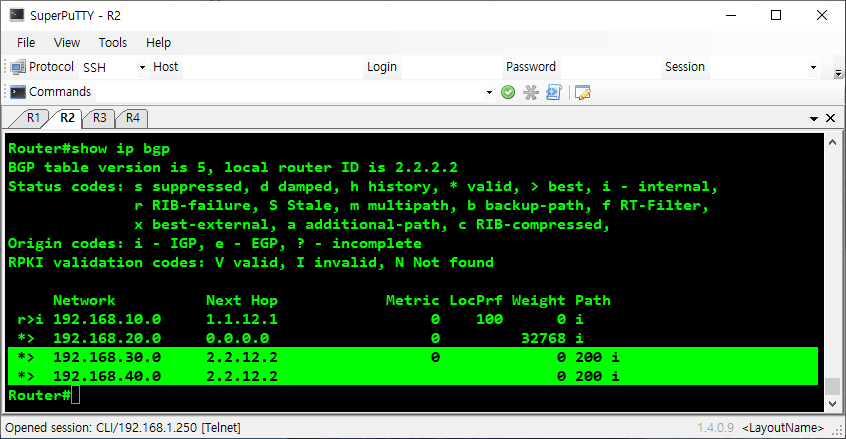This screenshot has width=846, height=439.
Task: Click the highlighted 192.168.40.0 row
Action: pos(413,376)
